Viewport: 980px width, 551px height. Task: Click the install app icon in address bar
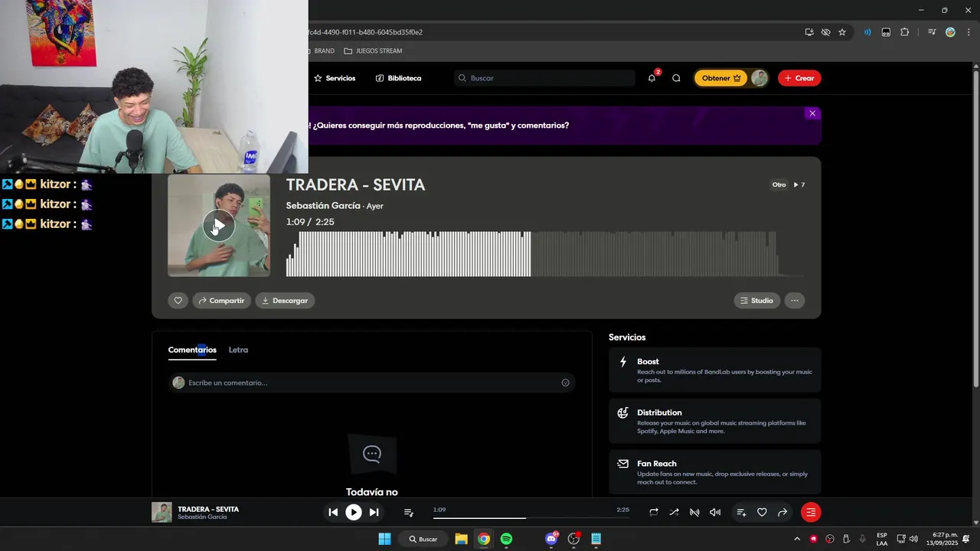point(809,32)
